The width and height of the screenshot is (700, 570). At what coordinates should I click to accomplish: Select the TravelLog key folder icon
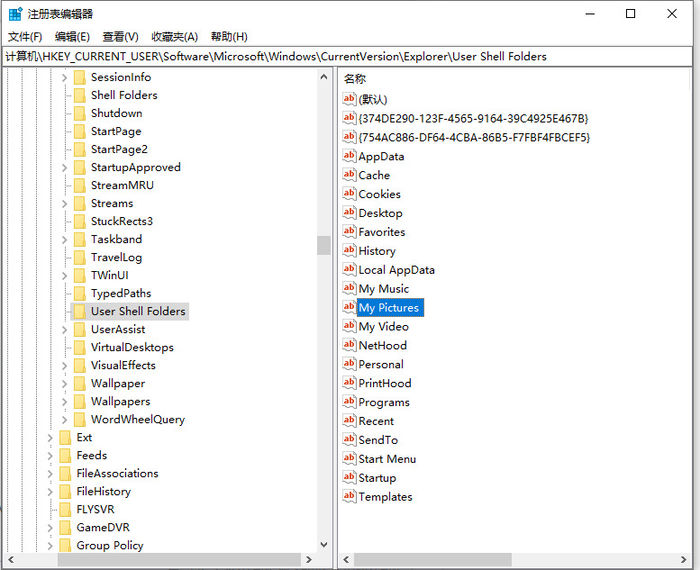coord(79,258)
